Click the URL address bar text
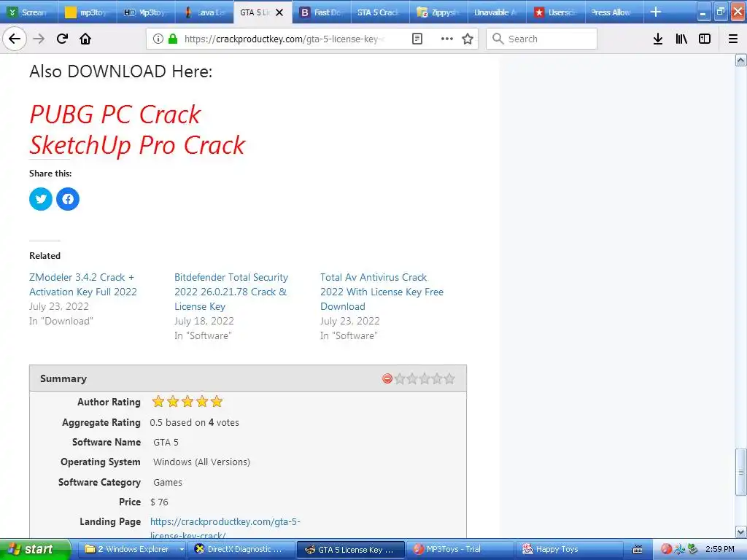 point(285,39)
